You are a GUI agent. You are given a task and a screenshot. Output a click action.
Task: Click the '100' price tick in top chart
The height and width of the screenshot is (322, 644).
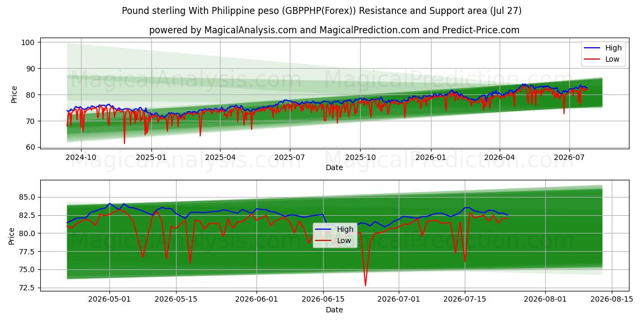[x=28, y=42]
